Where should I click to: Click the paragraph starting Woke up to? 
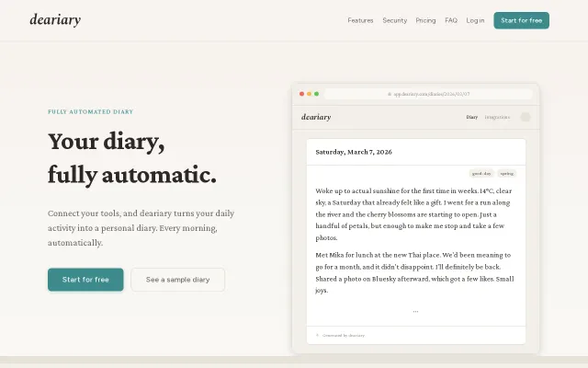[414, 214]
